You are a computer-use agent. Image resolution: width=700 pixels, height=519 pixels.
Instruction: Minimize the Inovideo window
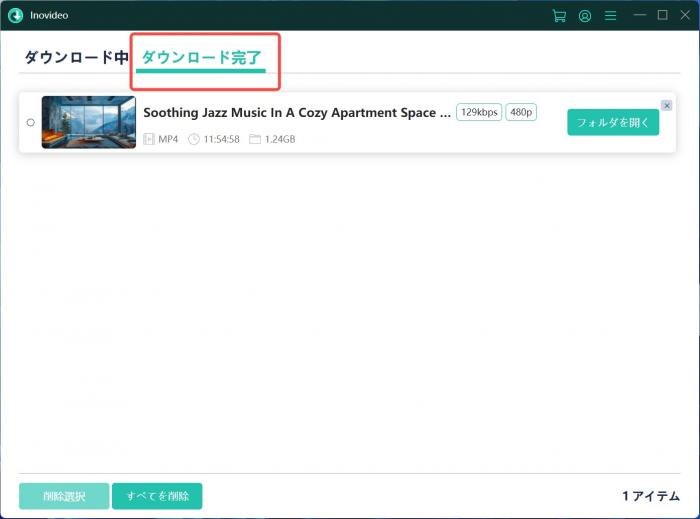pos(640,15)
